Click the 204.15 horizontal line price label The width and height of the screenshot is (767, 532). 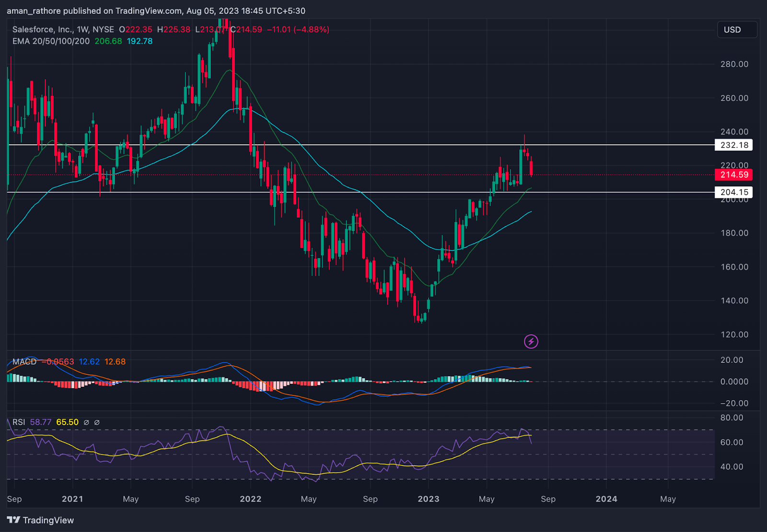click(x=733, y=192)
